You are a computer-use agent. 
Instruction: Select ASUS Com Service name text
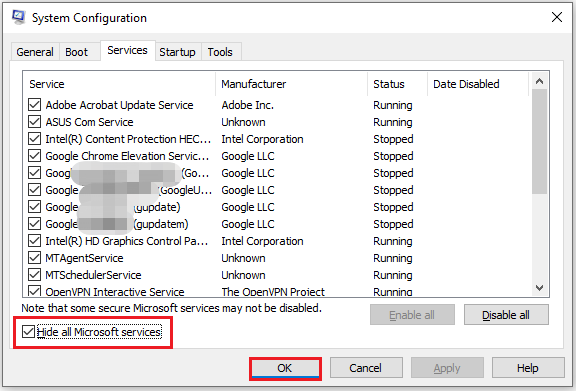[x=89, y=122]
